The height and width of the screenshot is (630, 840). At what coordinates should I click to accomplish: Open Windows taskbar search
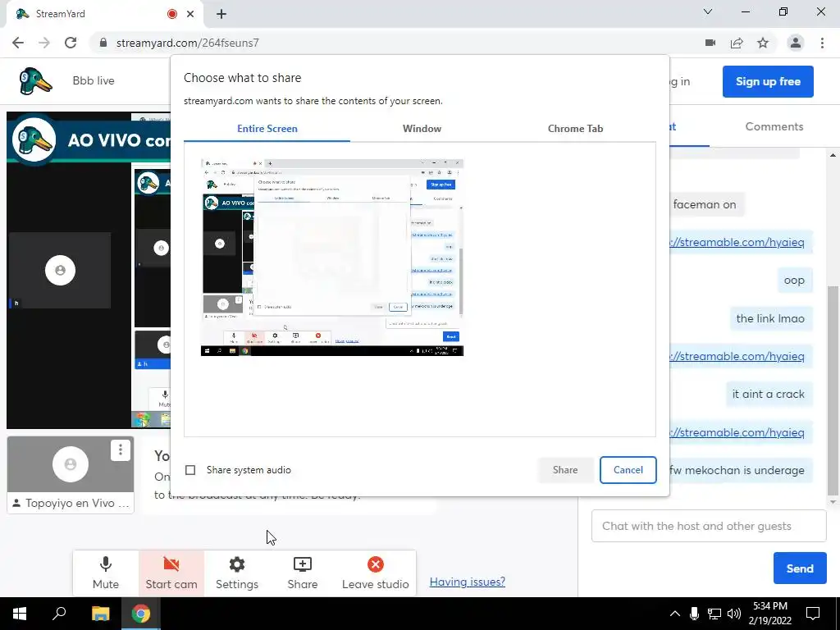point(59,614)
